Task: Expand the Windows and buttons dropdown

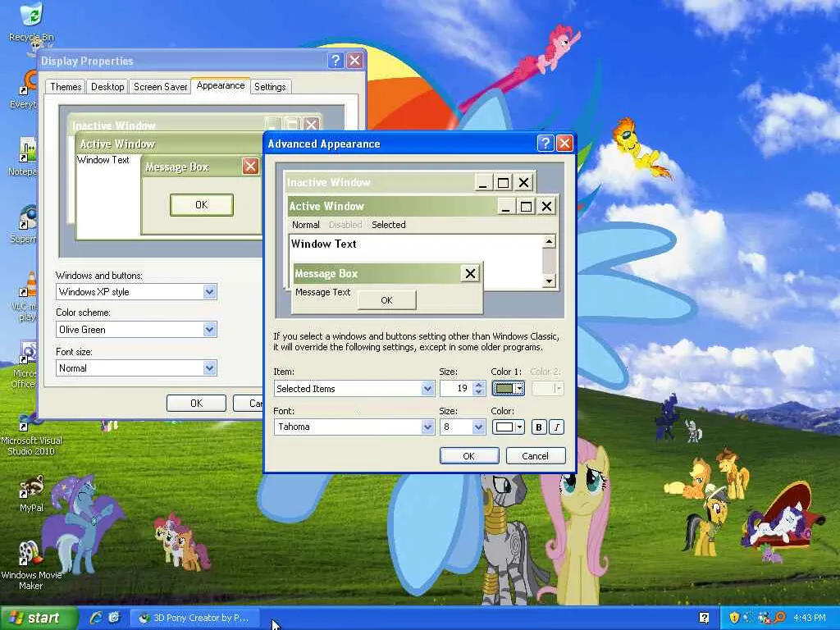Action: [x=209, y=292]
